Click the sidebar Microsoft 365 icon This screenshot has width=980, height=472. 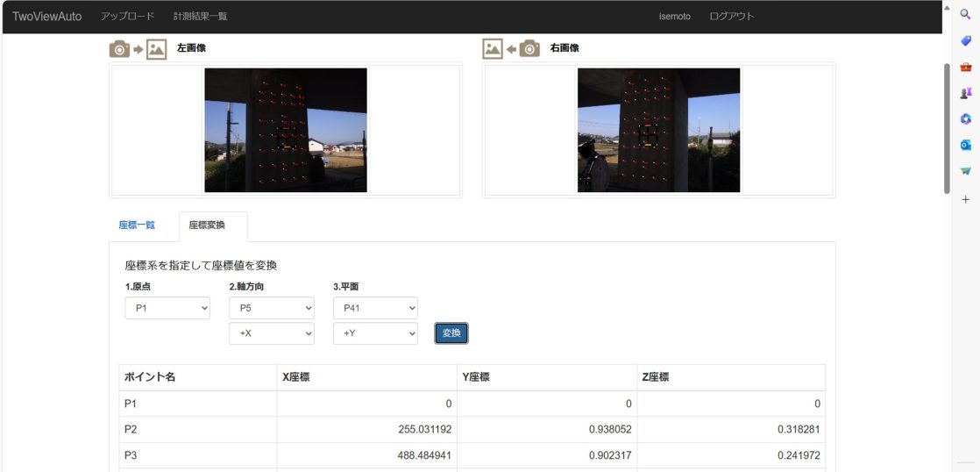(966, 118)
